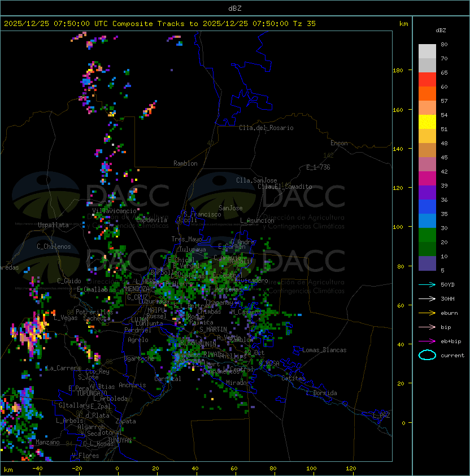Click the Cacheuta label on map
Image resolution: width=470 pixels, height=476 pixels.
(97, 318)
